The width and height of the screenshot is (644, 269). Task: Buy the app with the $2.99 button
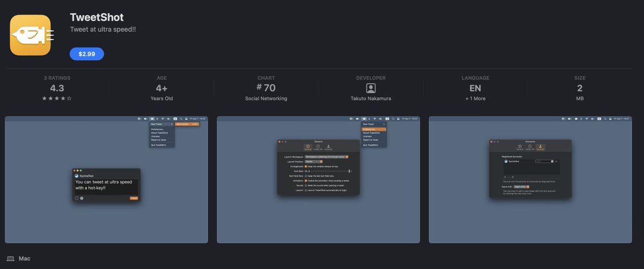(x=86, y=54)
